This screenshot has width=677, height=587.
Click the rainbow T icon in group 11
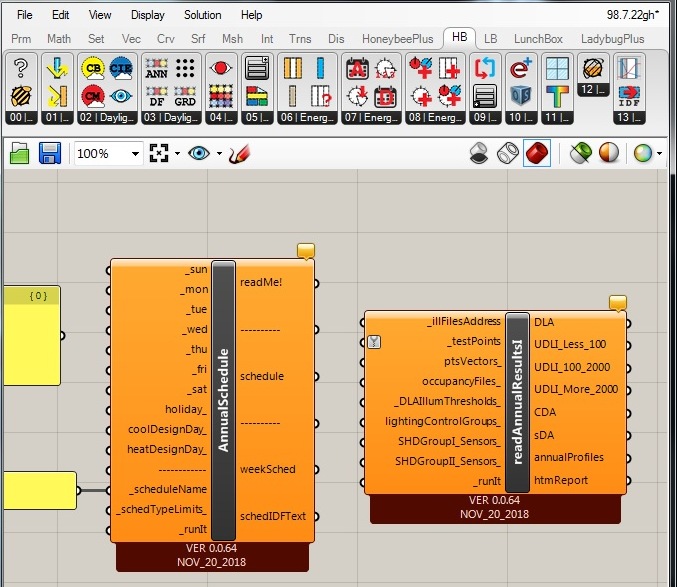point(557,96)
